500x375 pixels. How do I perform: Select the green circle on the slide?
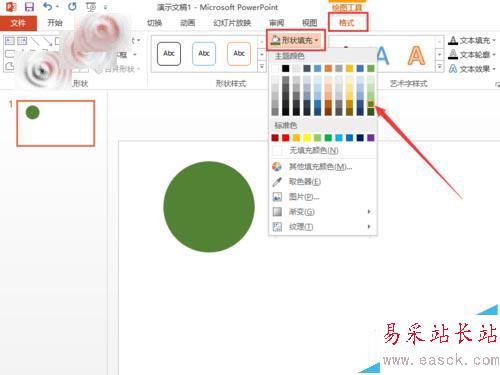(x=209, y=207)
